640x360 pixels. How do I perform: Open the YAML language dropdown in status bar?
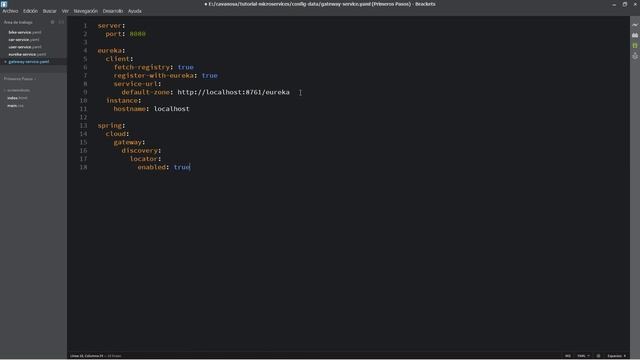[x=583, y=356]
